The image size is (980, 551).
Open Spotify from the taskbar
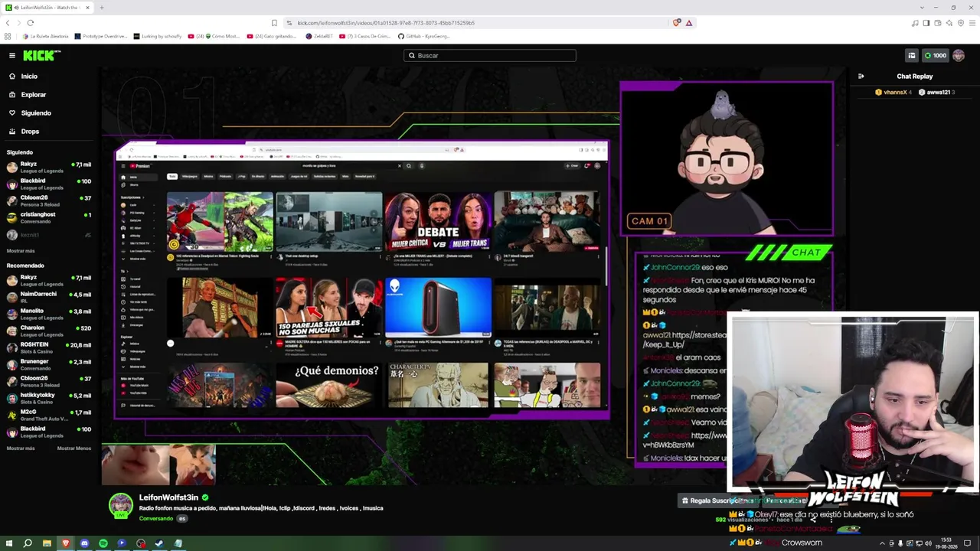[103, 543]
